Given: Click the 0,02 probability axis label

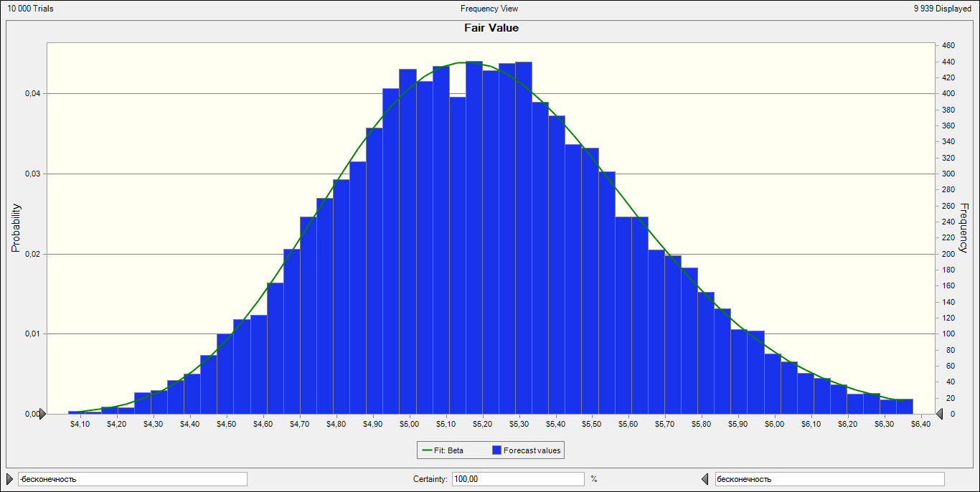Looking at the screenshot, I should coord(32,254).
